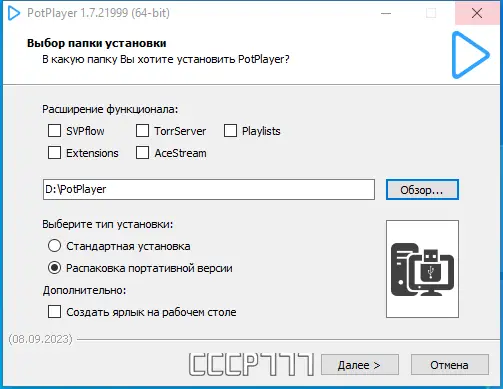Click the large PotPlayer play logo
Viewport: 503px width, 389px height.
pos(470,55)
